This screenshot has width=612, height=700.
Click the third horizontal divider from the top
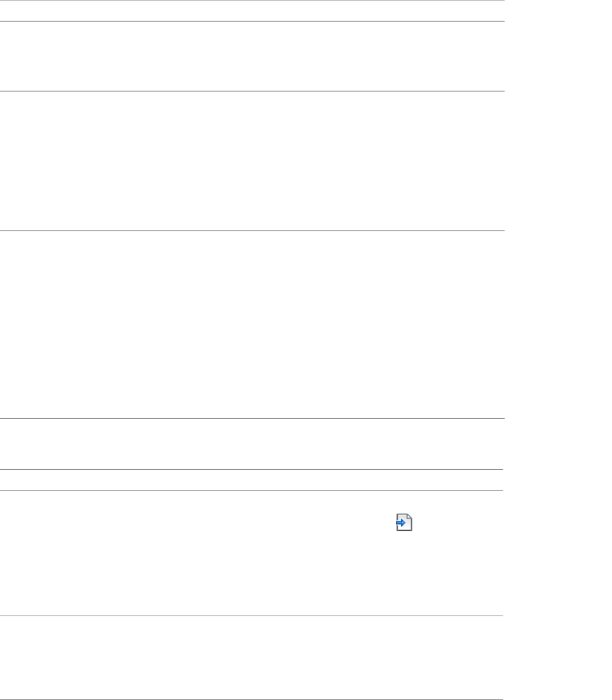point(252,91)
